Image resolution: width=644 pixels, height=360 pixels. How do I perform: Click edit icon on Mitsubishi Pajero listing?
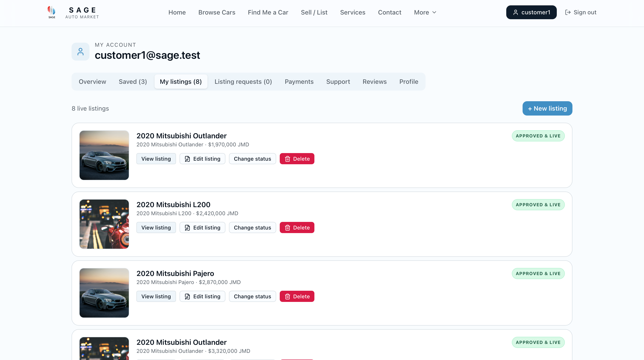[187, 297]
